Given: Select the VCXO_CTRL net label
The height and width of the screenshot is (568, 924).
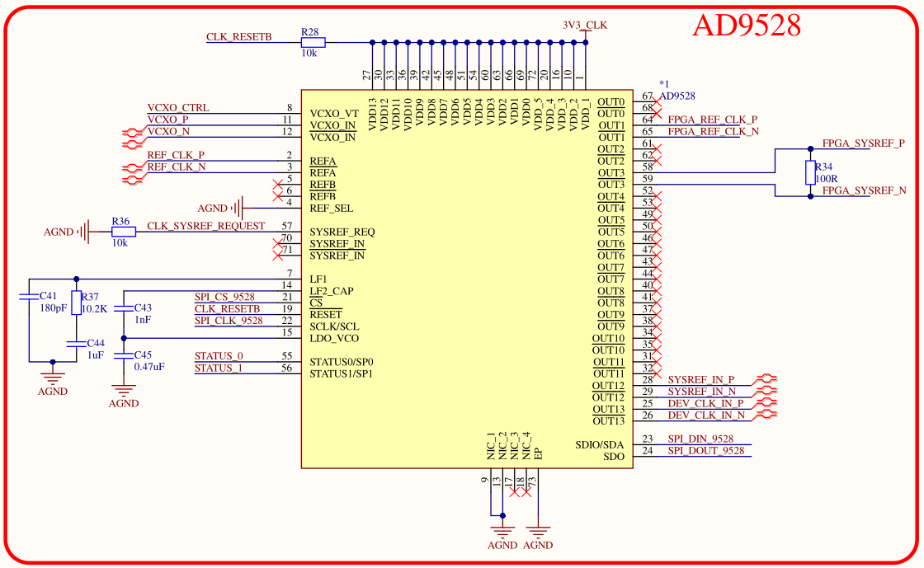Looking at the screenshot, I should point(178,108).
